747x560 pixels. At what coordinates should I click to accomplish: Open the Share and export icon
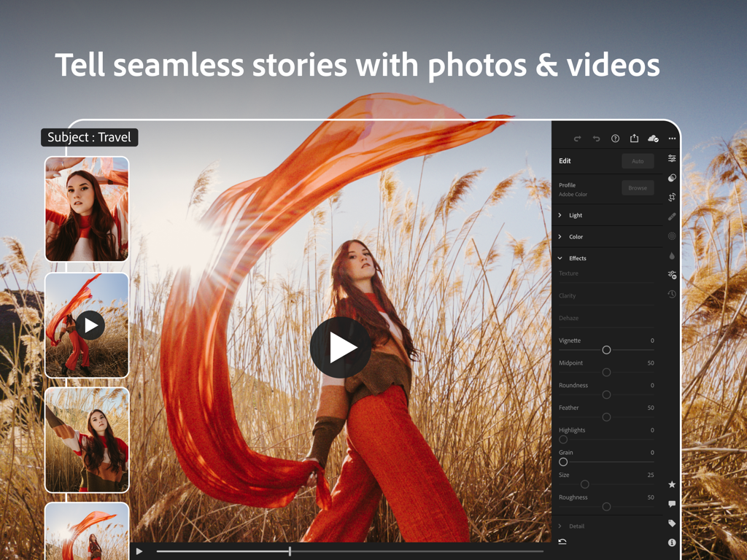tap(634, 138)
